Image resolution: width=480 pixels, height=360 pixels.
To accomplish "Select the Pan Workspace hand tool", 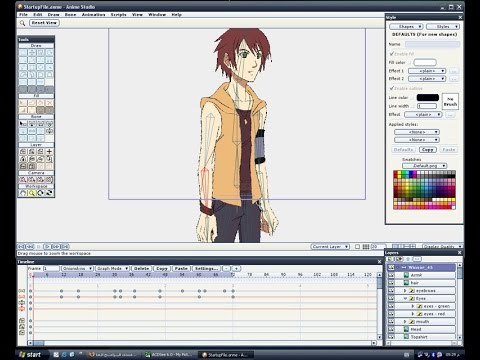I will (23, 193).
